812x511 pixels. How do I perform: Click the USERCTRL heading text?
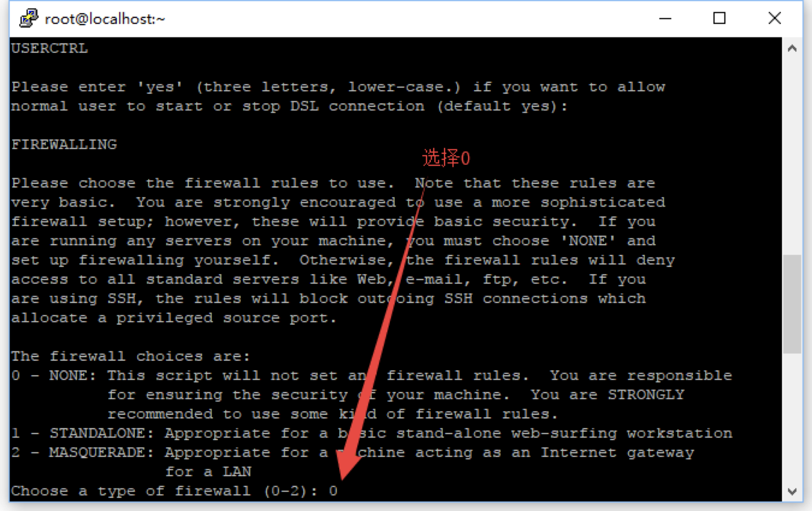(50, 48)
